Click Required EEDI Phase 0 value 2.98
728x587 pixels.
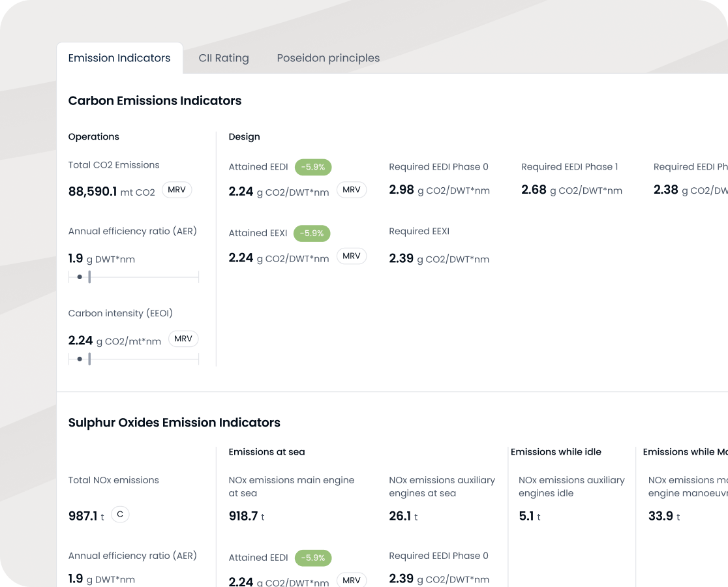401,190
